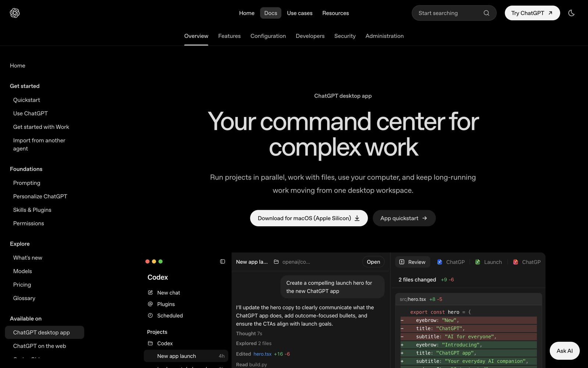The image size is (588, 368).
Task: Click the Plugins icon in Codex
Action: (x=150, y=304)
